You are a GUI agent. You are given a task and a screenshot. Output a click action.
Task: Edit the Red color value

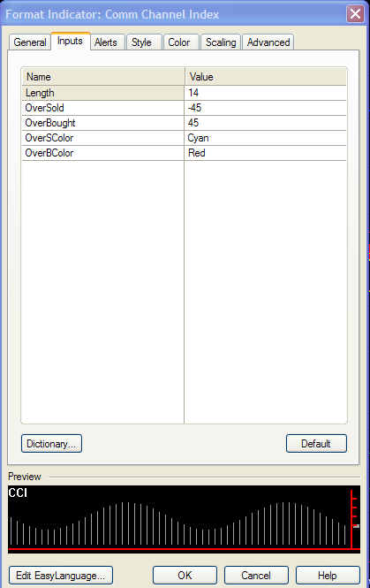[x=266, y=153]
